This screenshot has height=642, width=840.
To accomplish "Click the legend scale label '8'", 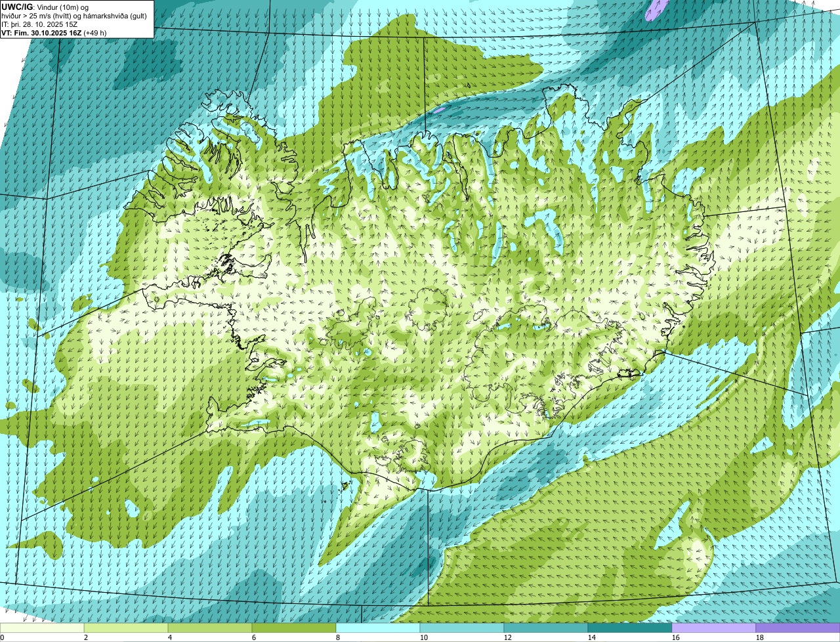I will pos(339,637).
